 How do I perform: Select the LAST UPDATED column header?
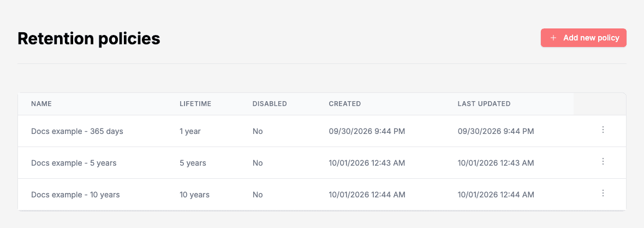pos(484,104)
